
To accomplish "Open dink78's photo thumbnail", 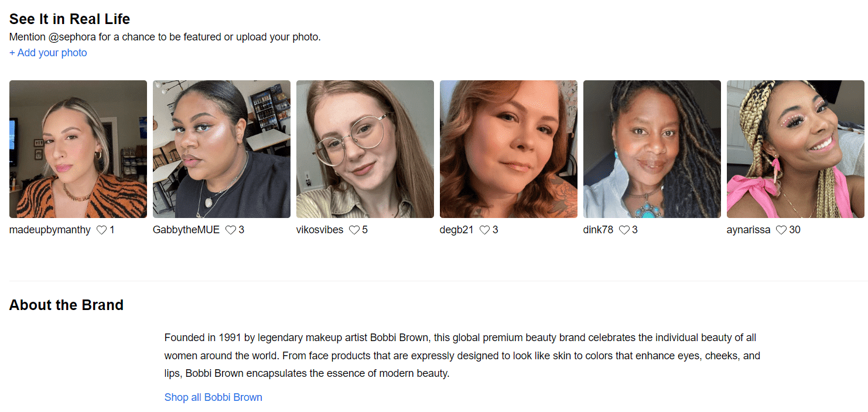I will click(x=652, y=149).
